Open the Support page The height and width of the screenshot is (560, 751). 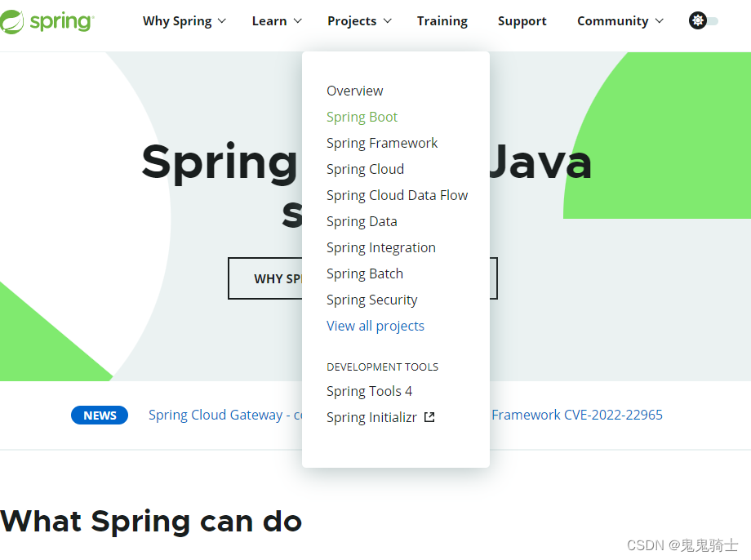click(522, 21)
